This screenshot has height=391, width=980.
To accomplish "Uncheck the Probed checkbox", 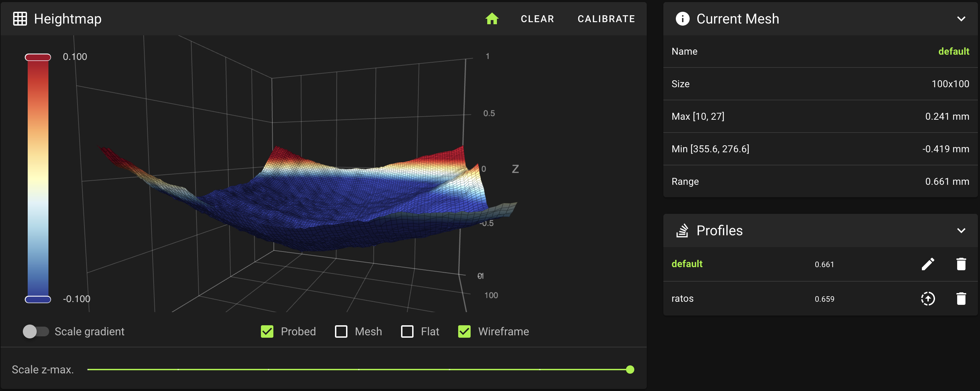I will [267, 331].
